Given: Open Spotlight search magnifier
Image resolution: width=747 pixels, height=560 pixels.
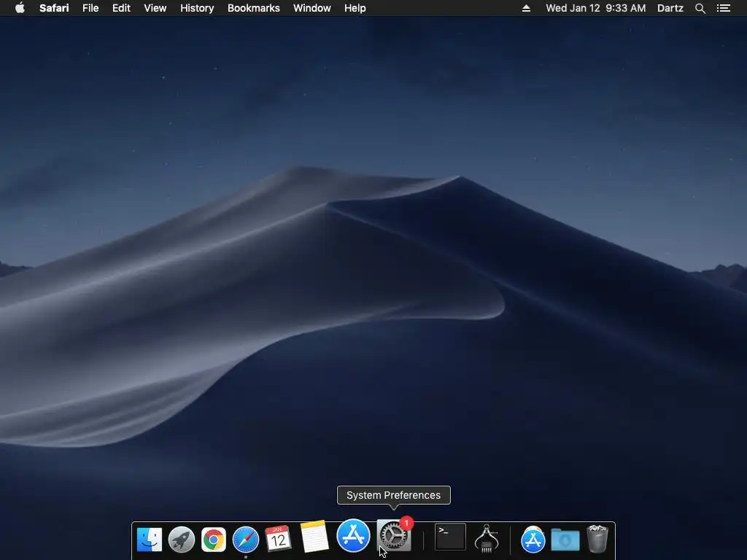Looking at the screenshot, I should pos(700,8).
